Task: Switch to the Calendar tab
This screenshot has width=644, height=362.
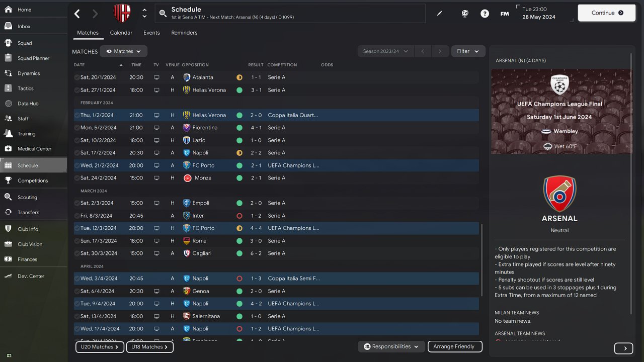Action: tap(121, 33)
